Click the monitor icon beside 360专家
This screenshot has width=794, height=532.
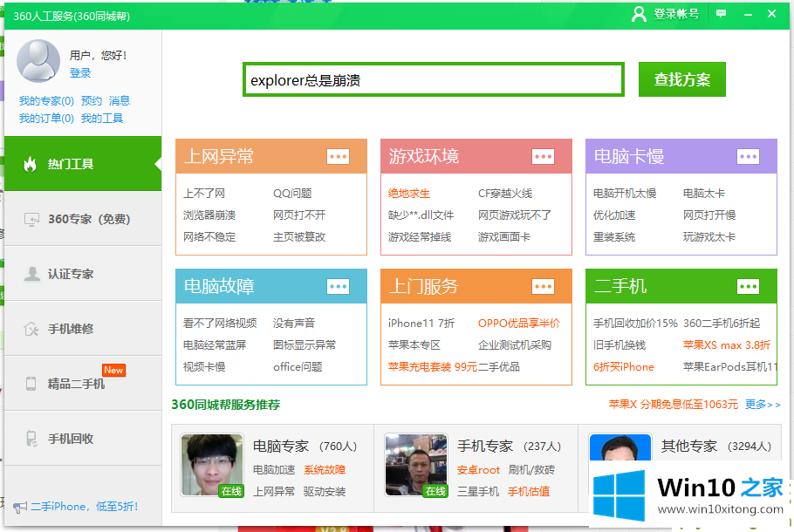31,219
